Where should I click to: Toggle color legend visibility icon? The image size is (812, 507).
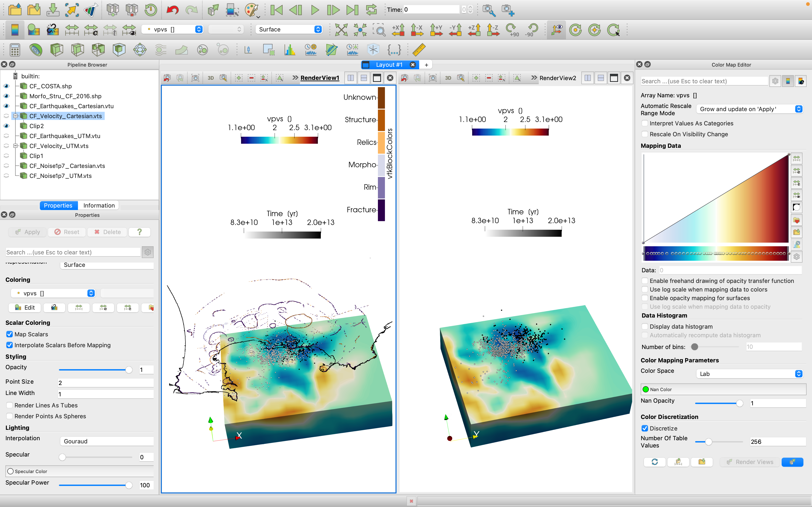point(15,30)
